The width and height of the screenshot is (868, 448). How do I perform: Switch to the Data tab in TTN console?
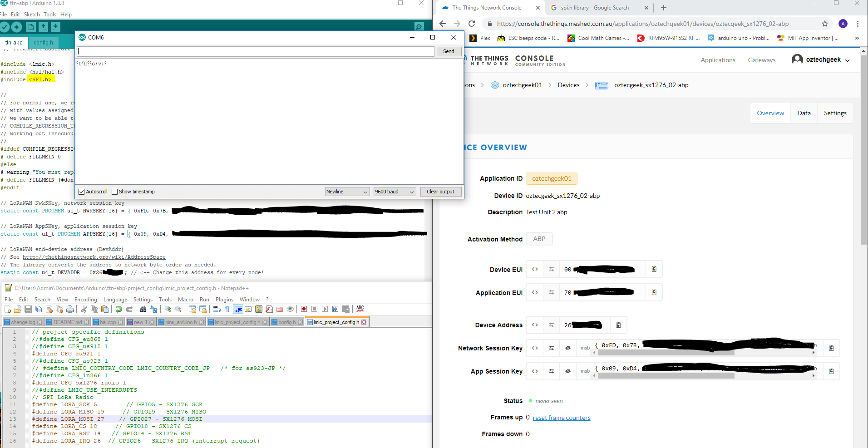coord(804,113)
